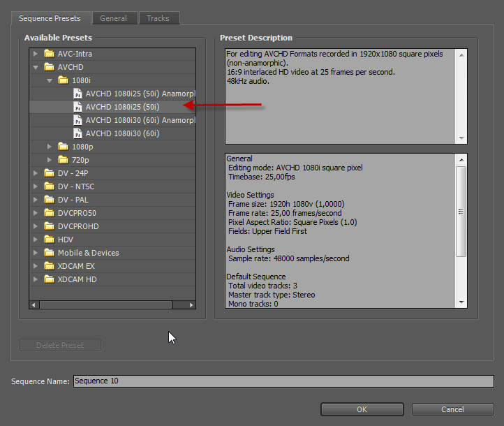Click 'Fields: Upper Field First' text

point(267,231)
